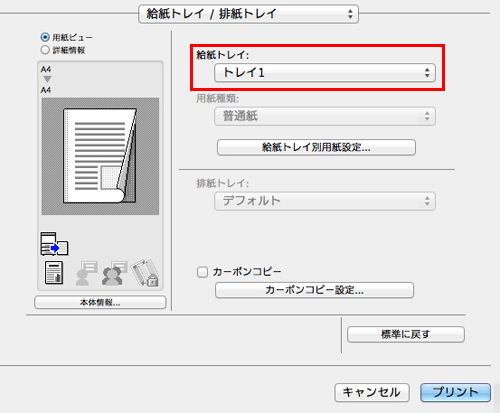Screen dimensions: 500x413
Task: Enable the カーボンコピー checkbox
Action: coord(202,272)
